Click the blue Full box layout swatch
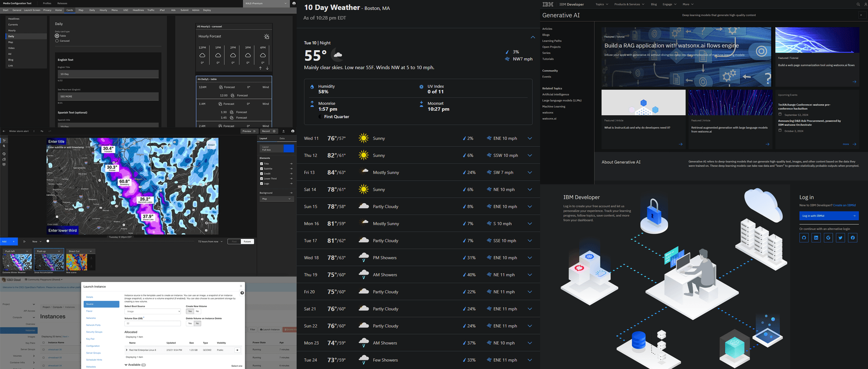The image size is (868, 369). coord(288,148)
